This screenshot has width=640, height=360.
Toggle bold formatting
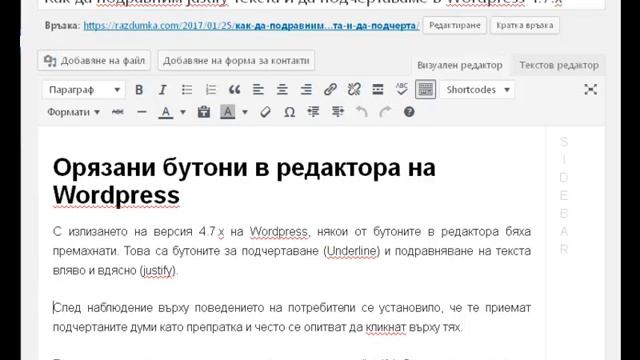pos(139,90)
